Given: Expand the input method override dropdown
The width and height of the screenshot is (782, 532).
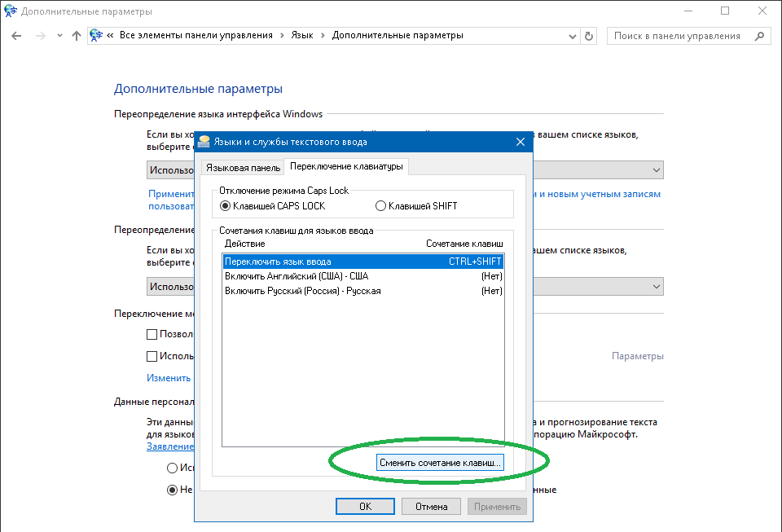Looking at the screenshot, I should click(657, 287).
